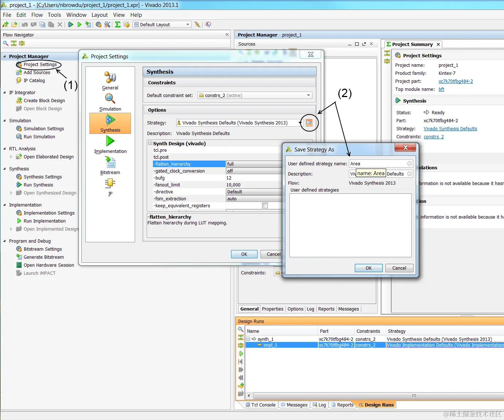Click OK in the Project Settings dialog
The width and height of the screenshot is (504, 420).
[x=244, y=254]
